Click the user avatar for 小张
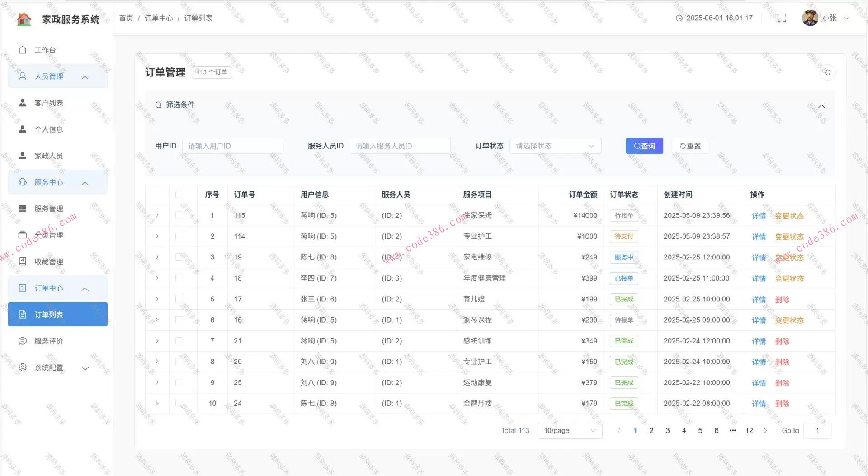The height and width of the screenshot is (476, 868). (x=810, y=18)
